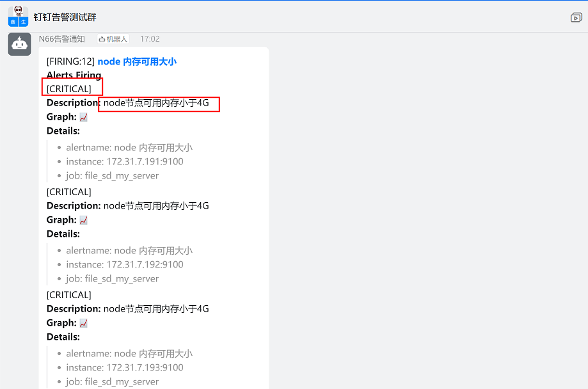Click the 钉钉告警测试群 group title

pyautogui.click(x=65, y=17)
